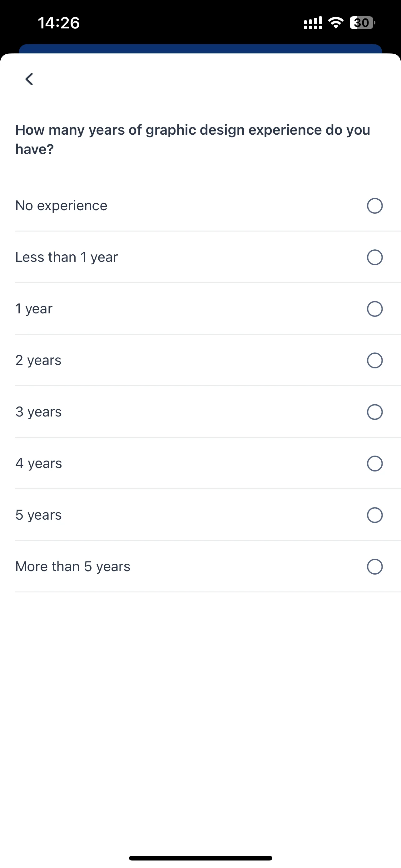Select the 2 years radio button
The width and height of the screenshot is (401, 868).
375,361
